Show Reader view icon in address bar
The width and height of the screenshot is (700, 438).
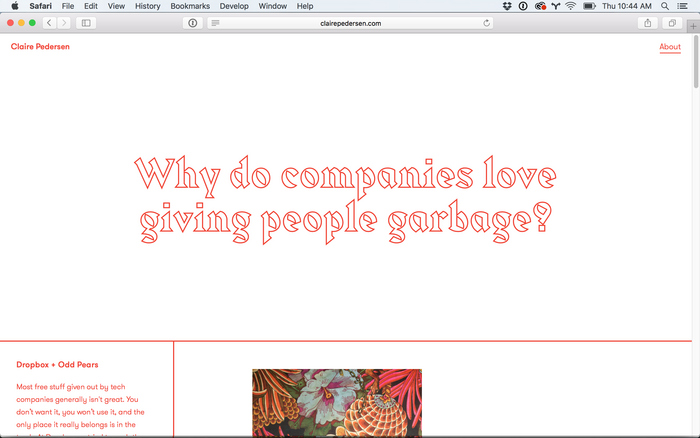[x=216, y=23]
